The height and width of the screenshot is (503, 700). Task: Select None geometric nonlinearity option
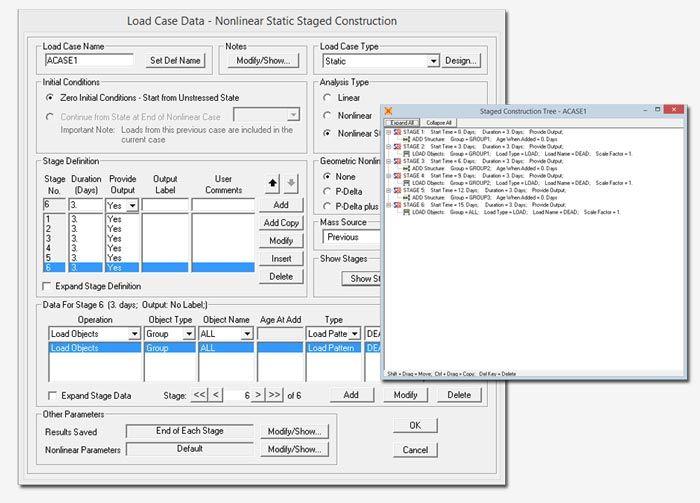pos(327,177)
